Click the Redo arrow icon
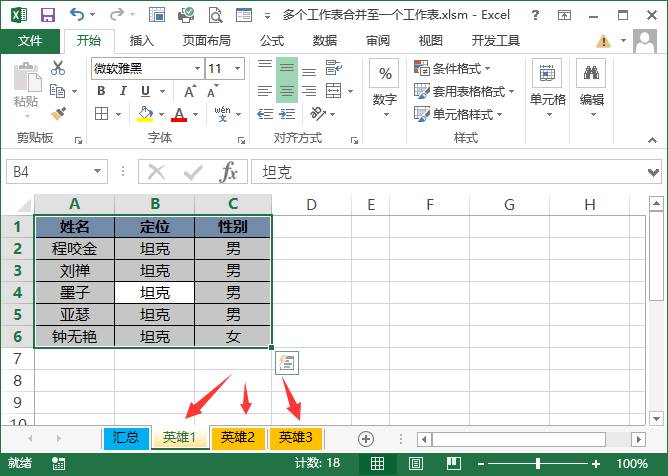 pyautogui.click(x=116, y=15)
